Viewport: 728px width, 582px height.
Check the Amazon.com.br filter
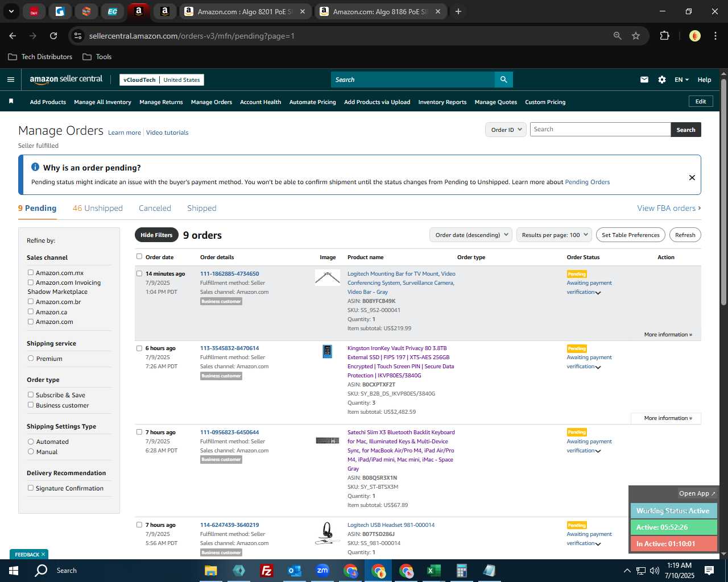pyautogui.click(x=31, y=301)
